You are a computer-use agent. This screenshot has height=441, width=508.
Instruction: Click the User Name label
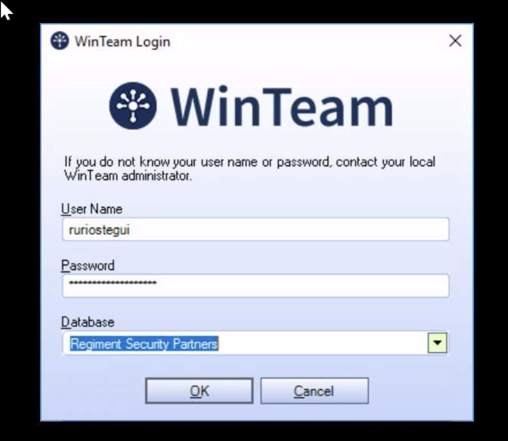(92, 209)
